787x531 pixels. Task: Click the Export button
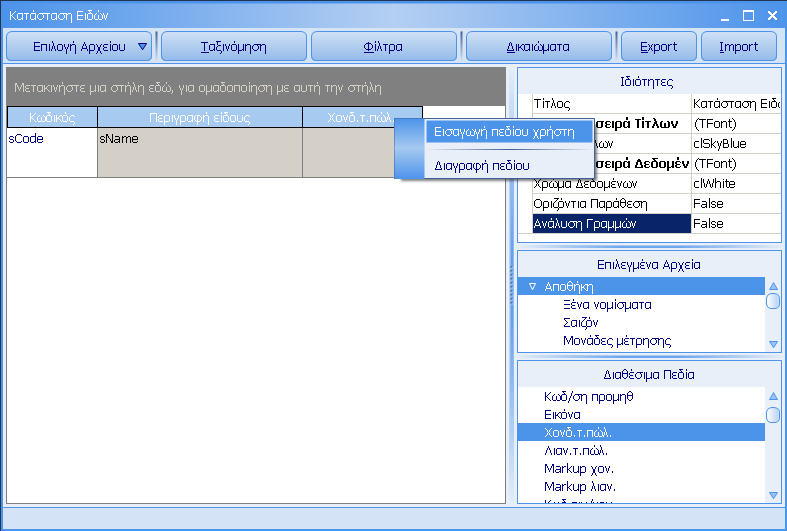click(x=659, y=47)
